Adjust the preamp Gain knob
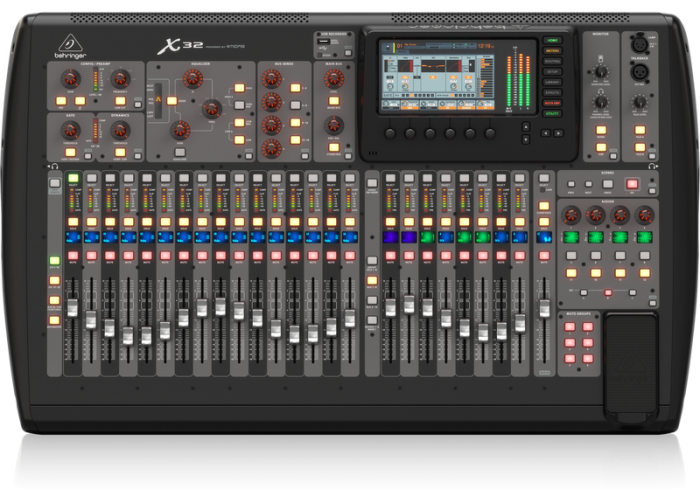700x500 pixels. (x=71, y=79)
